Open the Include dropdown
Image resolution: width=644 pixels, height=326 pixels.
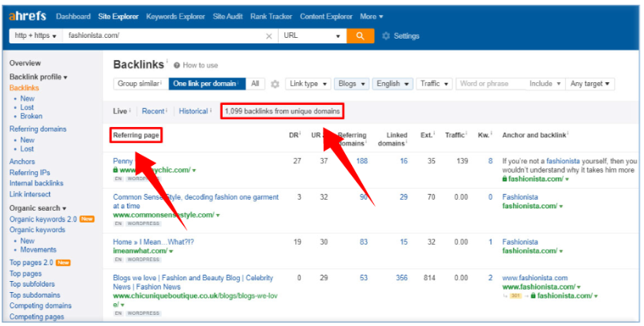545,84
